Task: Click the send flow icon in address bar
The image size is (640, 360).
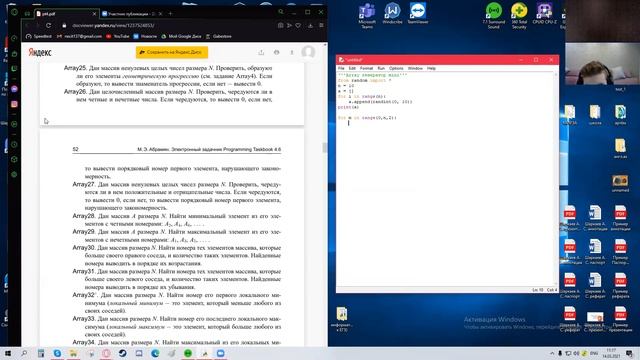Action: point(289,25)
